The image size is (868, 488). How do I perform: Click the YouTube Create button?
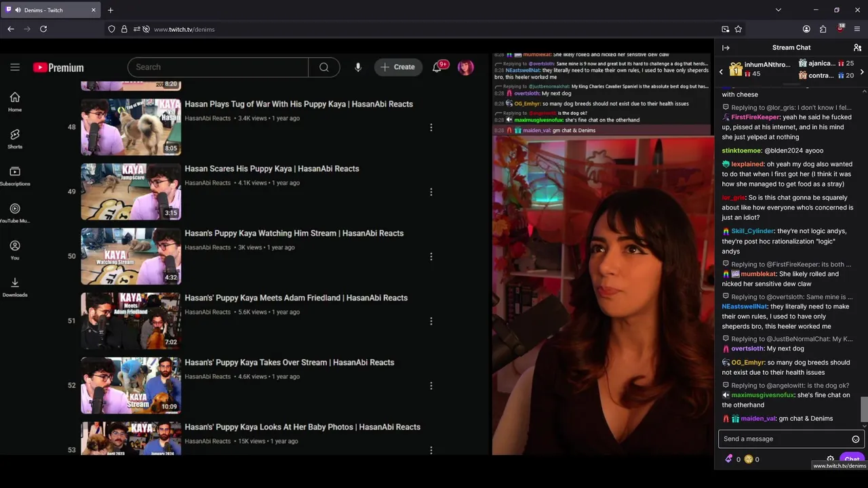click(x=398, y=67)
